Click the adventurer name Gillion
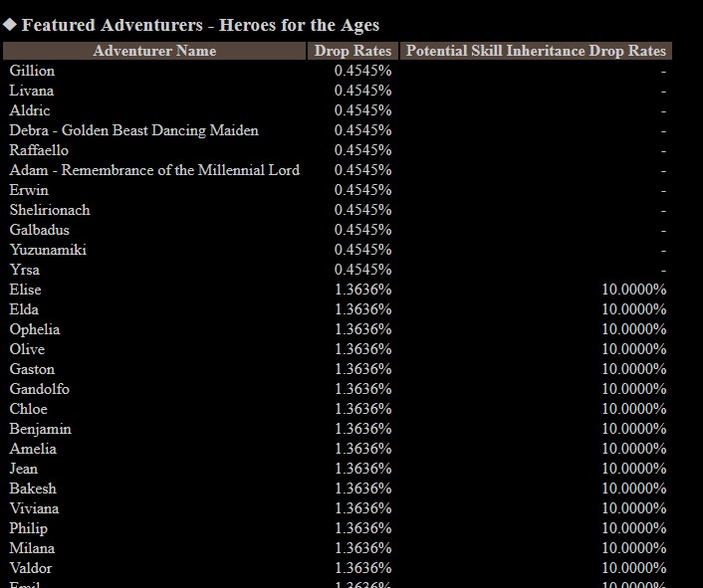This screenshot has height=588, width=703. pos(32,71)
